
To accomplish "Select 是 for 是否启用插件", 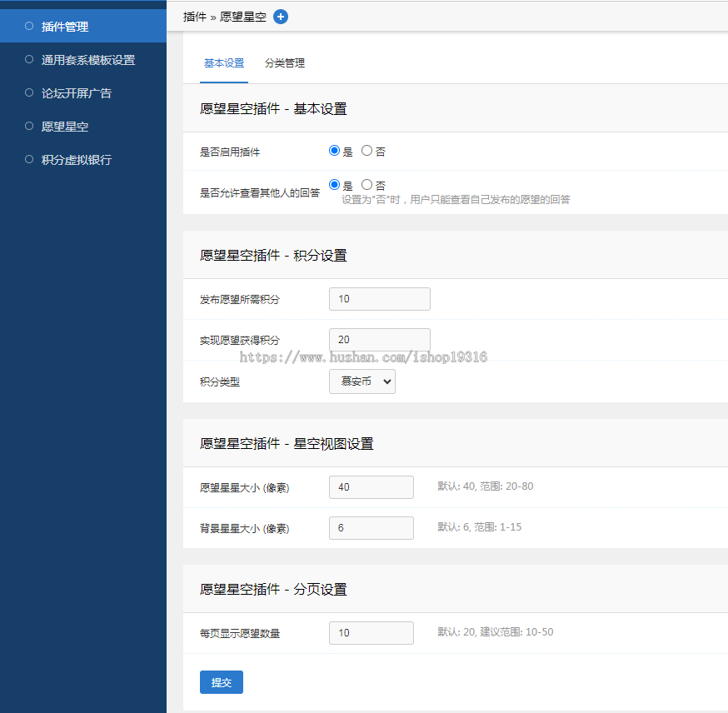I will click(334, 151).
